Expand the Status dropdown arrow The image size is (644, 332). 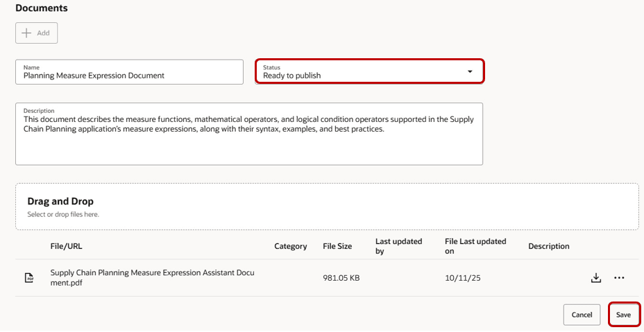470,71
